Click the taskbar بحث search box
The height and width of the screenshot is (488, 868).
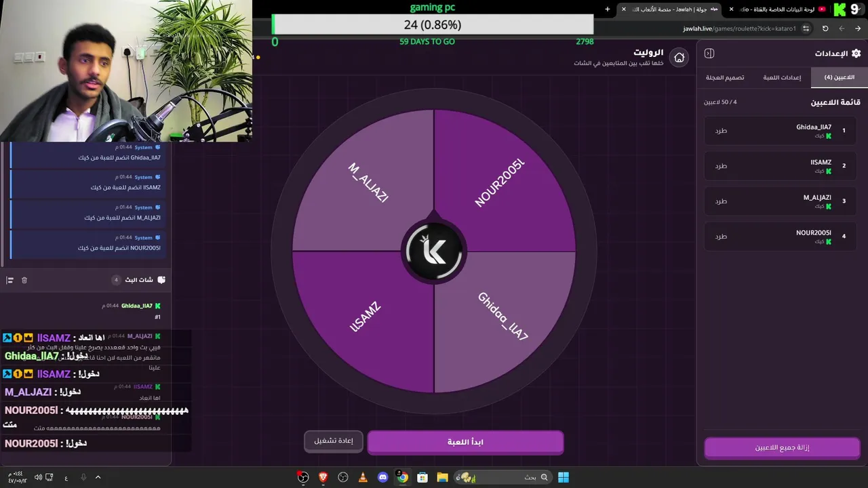tap(504, 477)
